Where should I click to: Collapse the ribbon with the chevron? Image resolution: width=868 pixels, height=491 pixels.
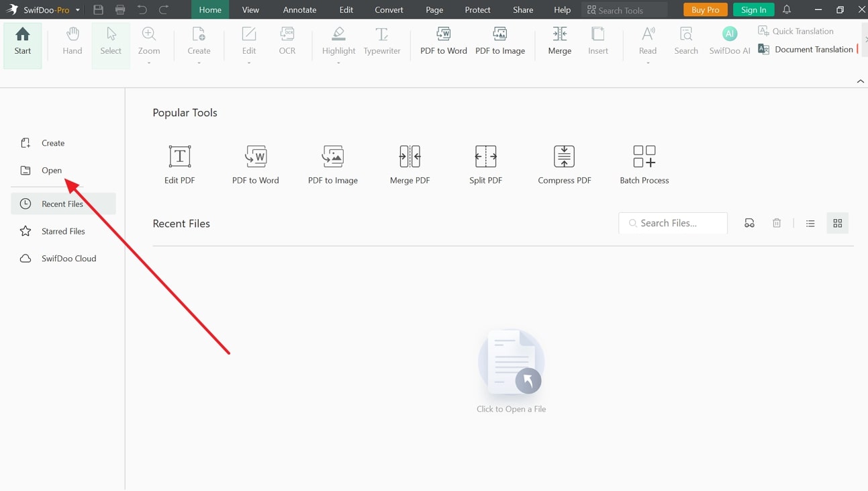click(x=861, y=81)
